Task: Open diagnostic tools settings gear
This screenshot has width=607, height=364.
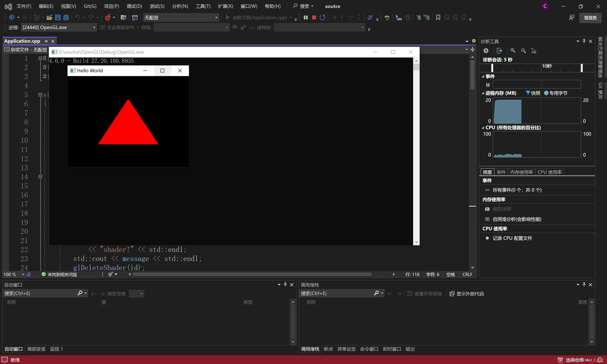Action: [x=486, y=50]
